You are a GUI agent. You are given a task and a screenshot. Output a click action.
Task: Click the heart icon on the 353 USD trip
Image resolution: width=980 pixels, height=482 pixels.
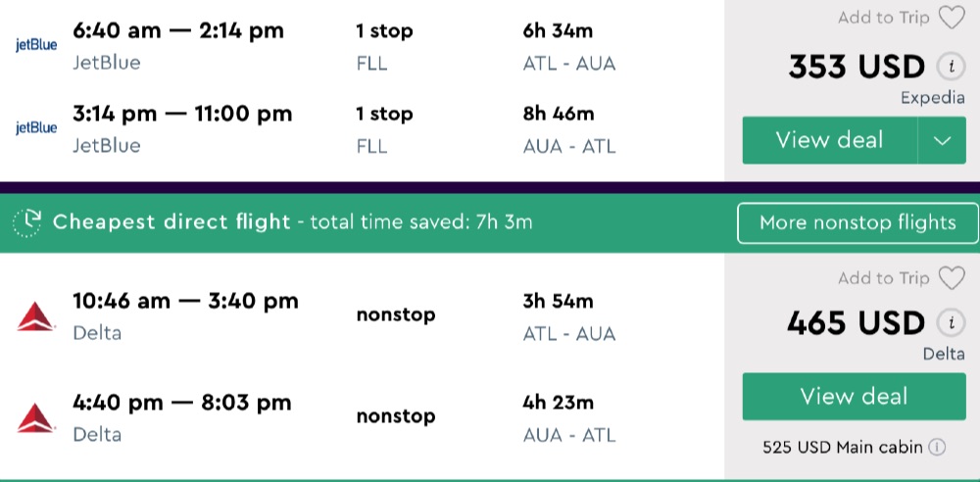point(952,18)
